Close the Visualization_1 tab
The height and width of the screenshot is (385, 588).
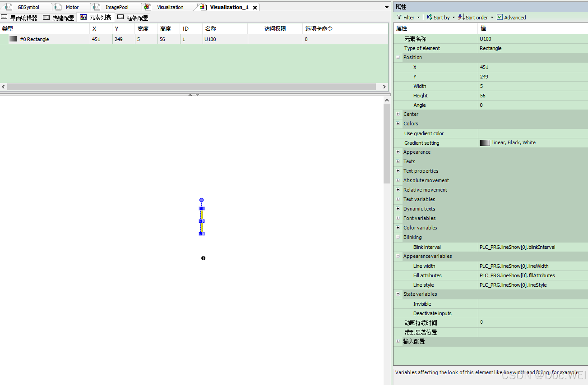(255, 8)
